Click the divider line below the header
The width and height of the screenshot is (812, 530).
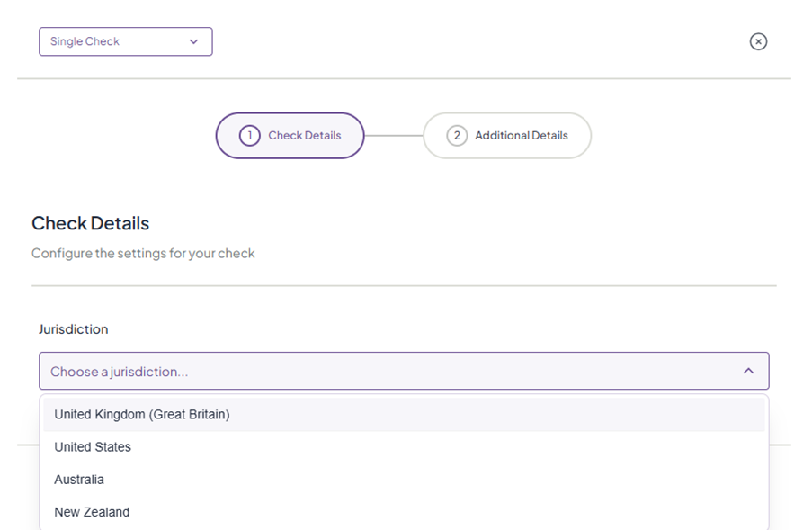point(404,78)
